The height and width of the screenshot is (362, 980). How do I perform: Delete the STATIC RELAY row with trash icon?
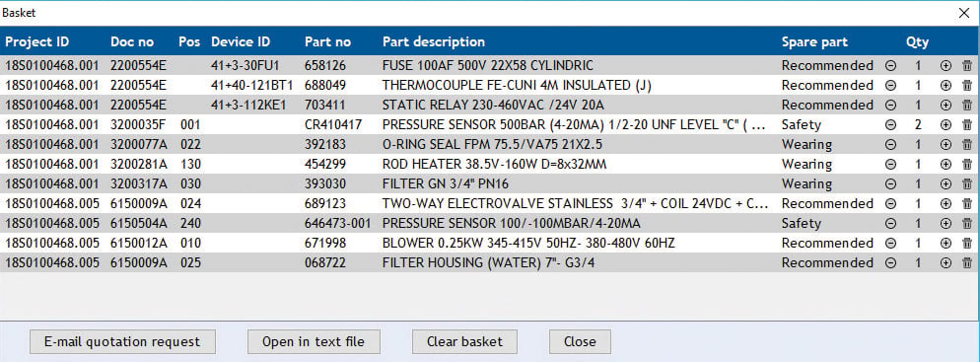pos(967,105)
